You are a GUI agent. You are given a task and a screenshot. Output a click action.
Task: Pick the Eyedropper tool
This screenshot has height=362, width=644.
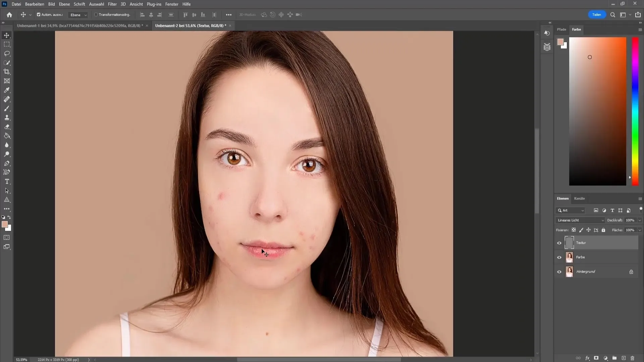click(x=7, y=90)
